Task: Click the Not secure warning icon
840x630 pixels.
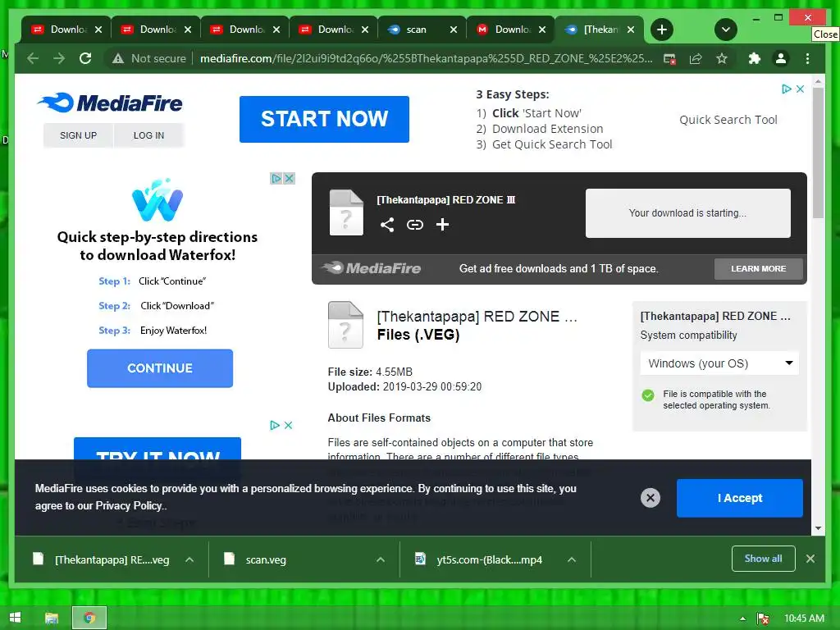Action: click(x=118, y=58)
